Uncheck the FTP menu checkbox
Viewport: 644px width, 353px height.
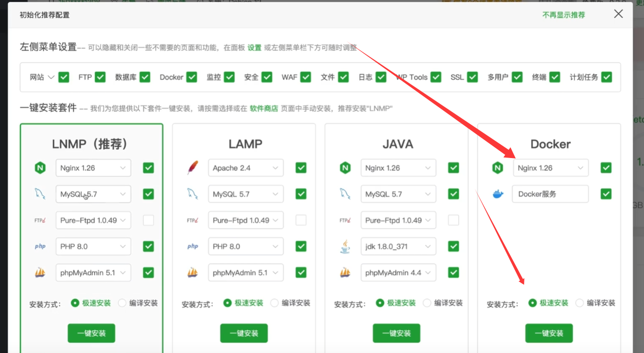click(x=100, y=77)
